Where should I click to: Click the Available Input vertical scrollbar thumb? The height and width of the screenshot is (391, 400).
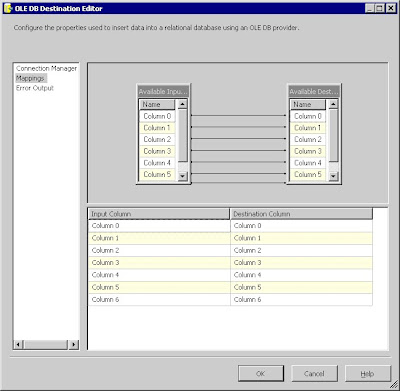click(182, 135)
